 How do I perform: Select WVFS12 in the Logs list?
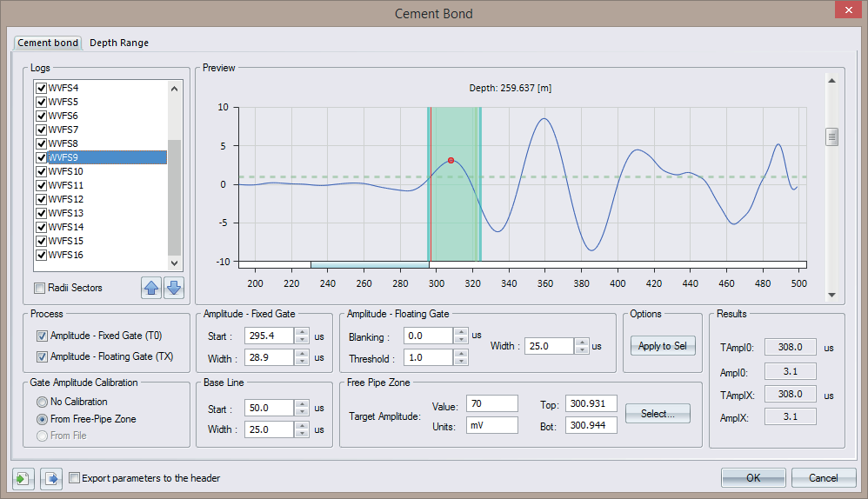click(66, 199)
